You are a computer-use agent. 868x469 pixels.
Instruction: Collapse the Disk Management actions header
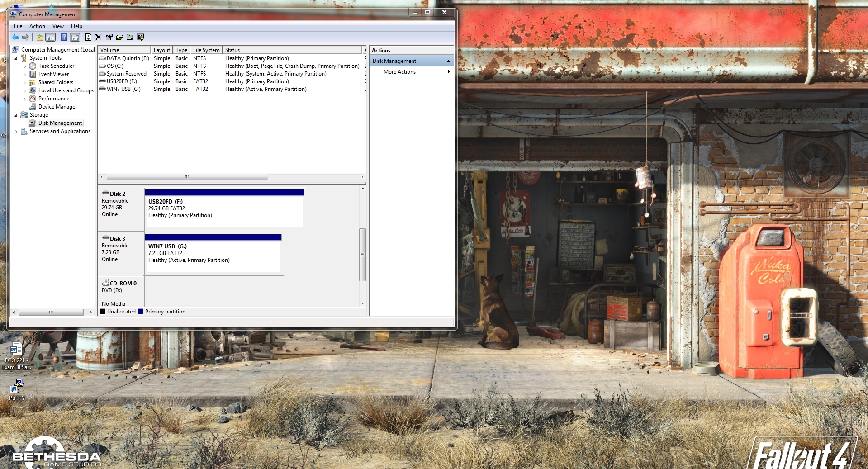click(448, 61)
